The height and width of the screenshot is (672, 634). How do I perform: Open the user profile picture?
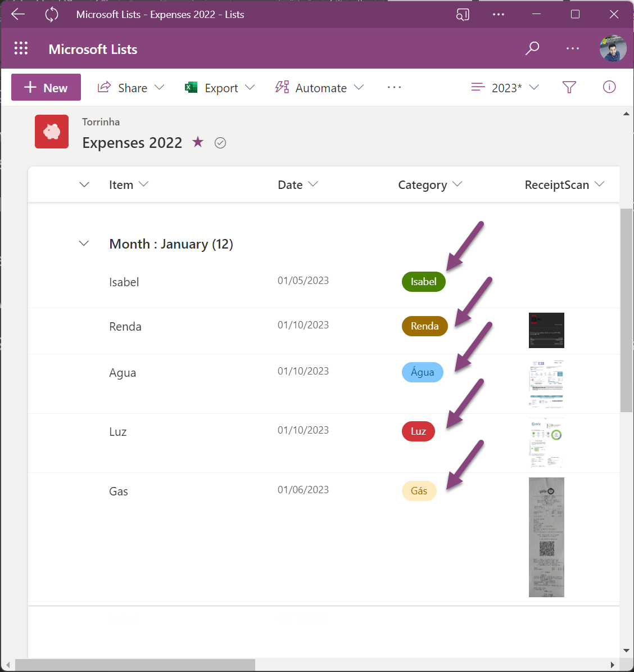point(613,49)
